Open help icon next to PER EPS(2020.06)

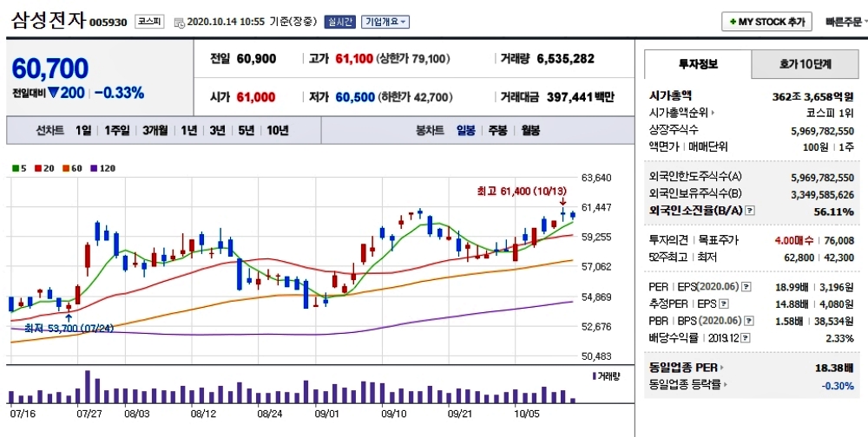(746, 286)
